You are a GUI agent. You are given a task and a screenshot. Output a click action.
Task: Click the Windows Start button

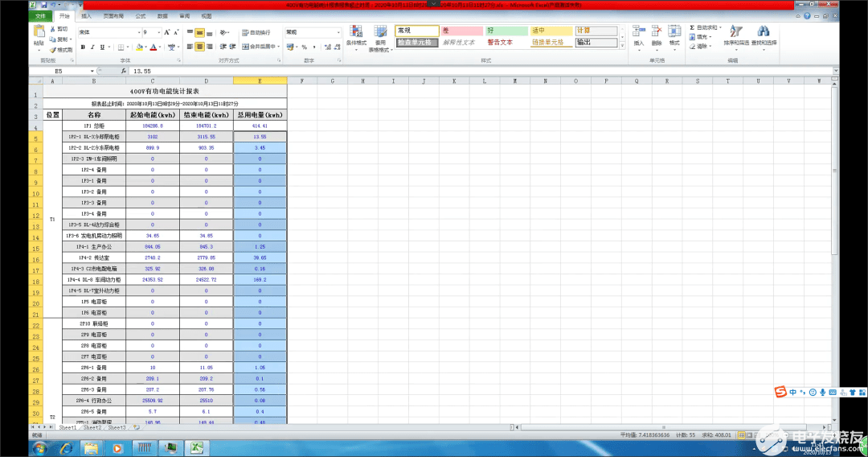tap(39, 448)
